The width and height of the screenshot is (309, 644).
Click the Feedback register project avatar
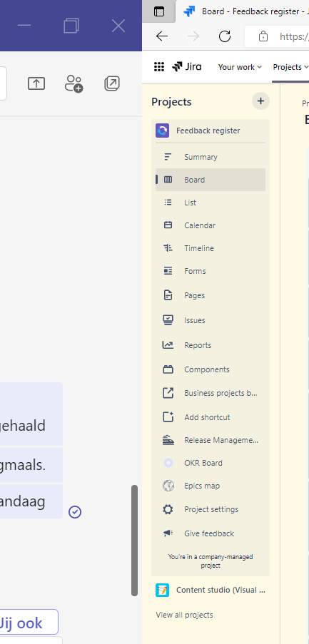point(162,131)
